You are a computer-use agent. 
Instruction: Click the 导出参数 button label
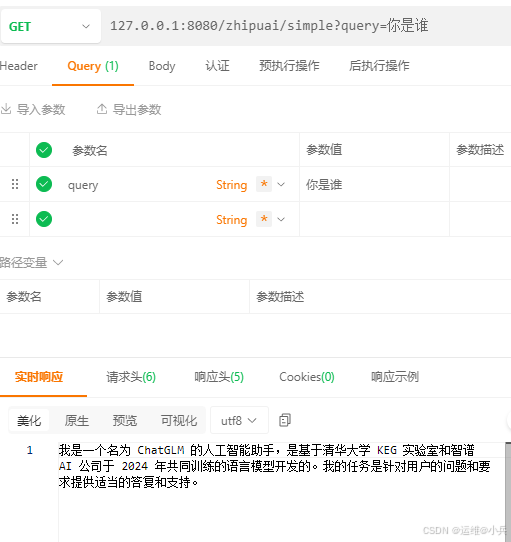tap(137, 110)
